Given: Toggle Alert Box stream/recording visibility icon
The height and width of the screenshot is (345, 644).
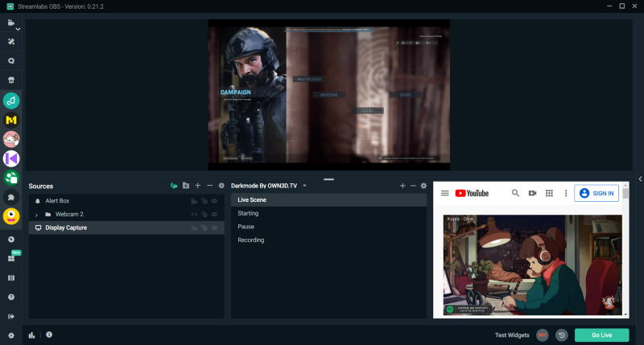Looking at the screenshot, I should (194, 201).
